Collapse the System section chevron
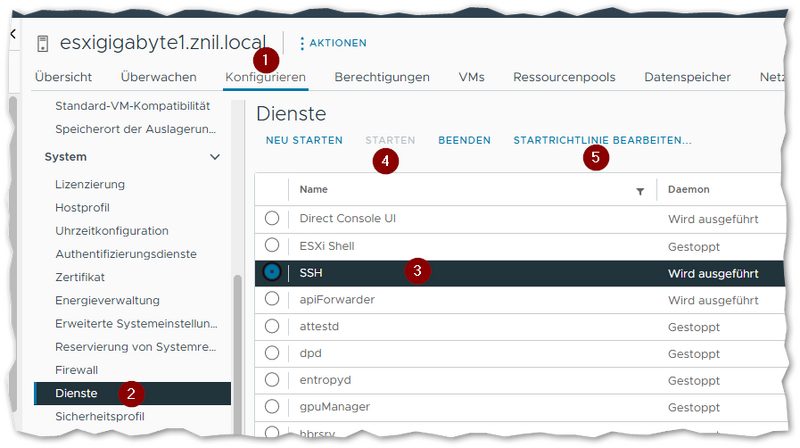The image size is (800, 448). click(x=215, y=157)
